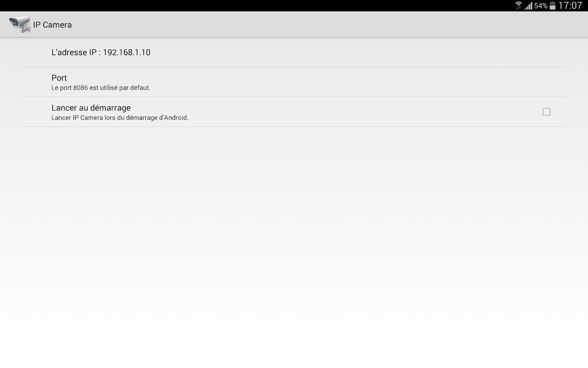The height and width of the screenshot is (368, 588).
Task: Tap the battery icon in status bar
Action: (553, 6)
